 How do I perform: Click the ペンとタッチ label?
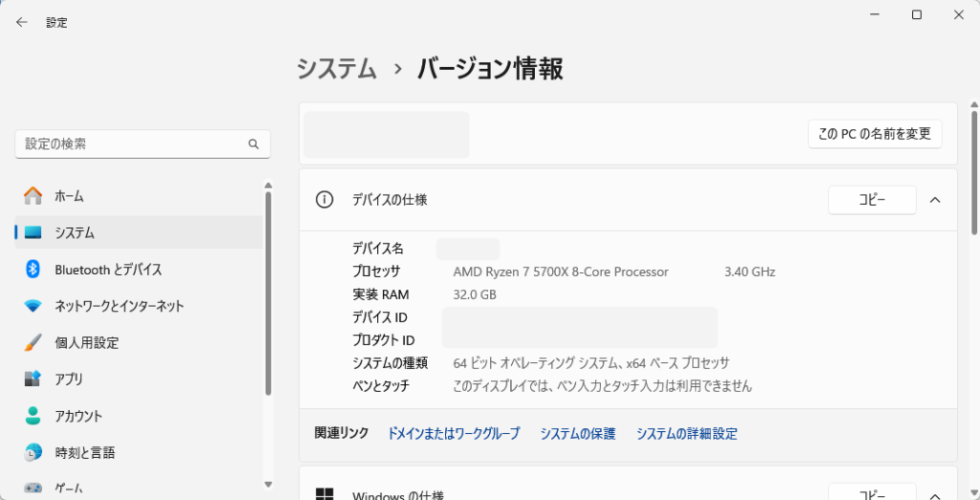pos(381,385)
